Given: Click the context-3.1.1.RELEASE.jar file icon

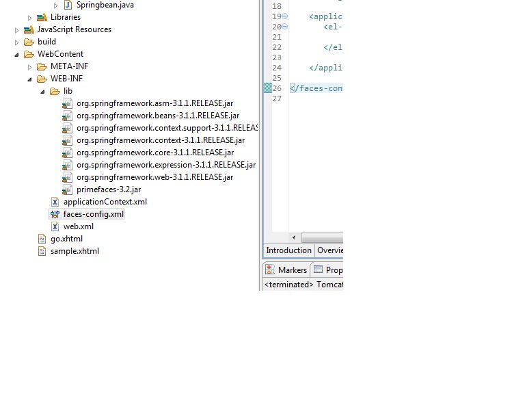Looking at the screenshot, I should tap(67, 140).
